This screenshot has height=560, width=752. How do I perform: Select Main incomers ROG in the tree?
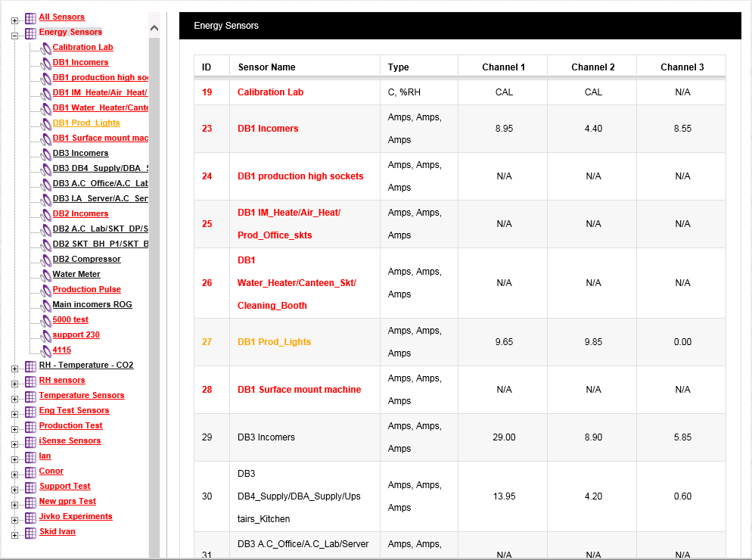coord(92,304)
